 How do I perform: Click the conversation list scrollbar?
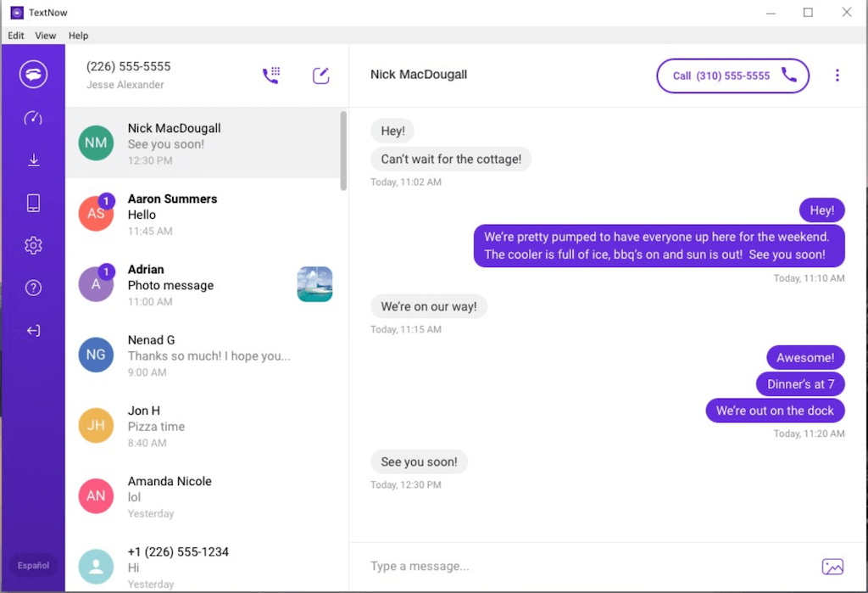tap(343, 151)
